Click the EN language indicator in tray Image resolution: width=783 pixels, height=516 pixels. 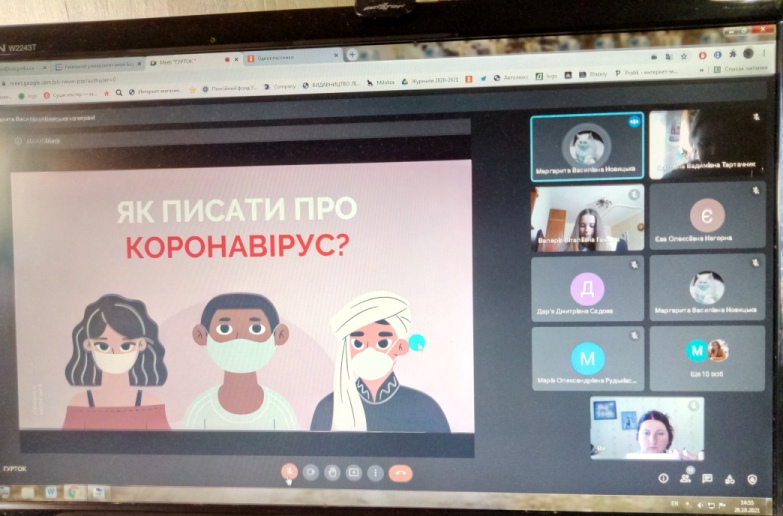[675, 503]
